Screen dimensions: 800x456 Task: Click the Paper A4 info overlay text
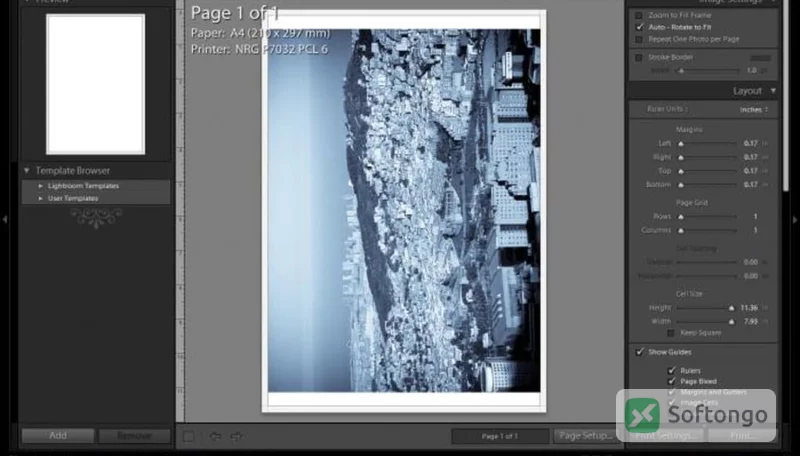260,34
